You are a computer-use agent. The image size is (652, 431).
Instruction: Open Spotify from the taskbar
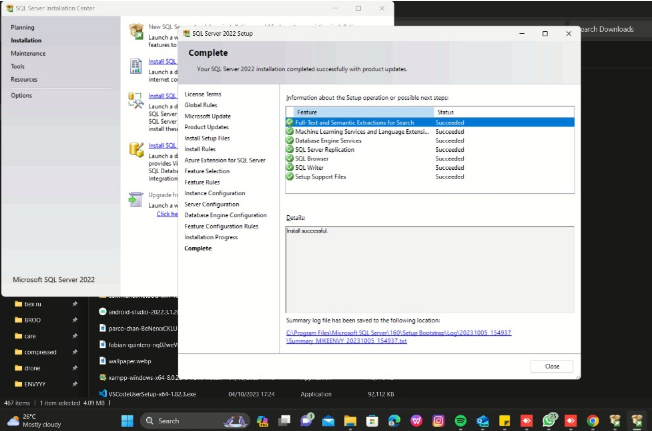(x=460, y=421)
